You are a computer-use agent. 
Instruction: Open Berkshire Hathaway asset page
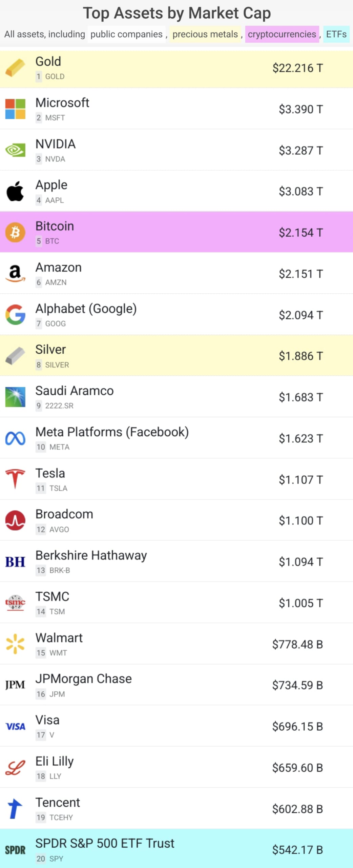(91, 556)
